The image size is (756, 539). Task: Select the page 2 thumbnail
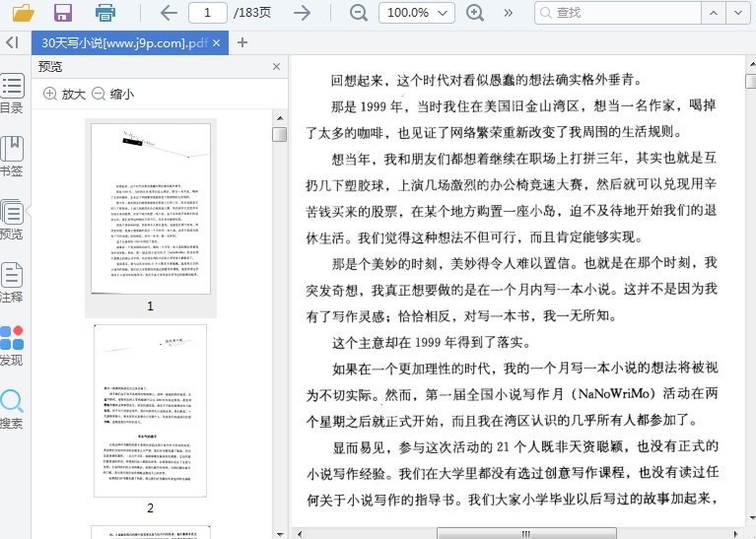(x=151, y=411)
